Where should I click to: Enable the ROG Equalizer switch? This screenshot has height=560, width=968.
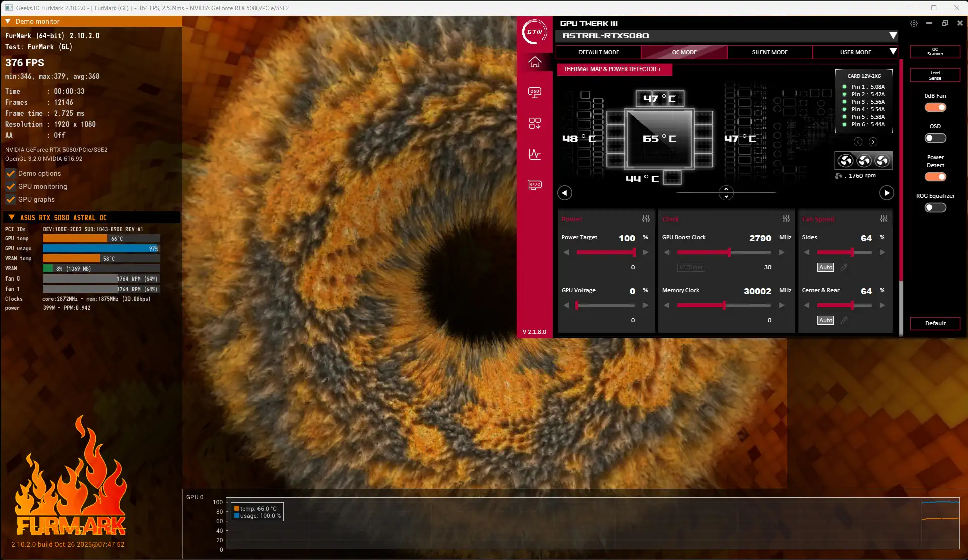coord(935,207)
